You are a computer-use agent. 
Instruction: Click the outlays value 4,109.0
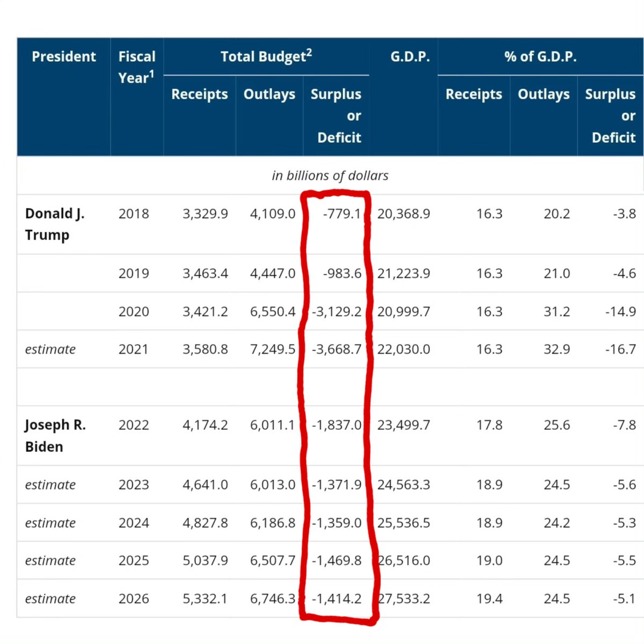pyautogui.click(x=273, y=214)
